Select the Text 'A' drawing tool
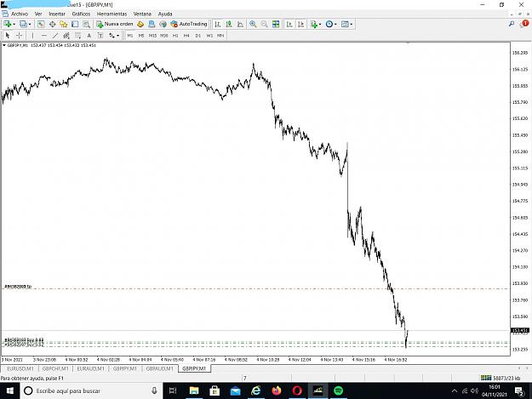The image size is (532, 399). point(89,35)
